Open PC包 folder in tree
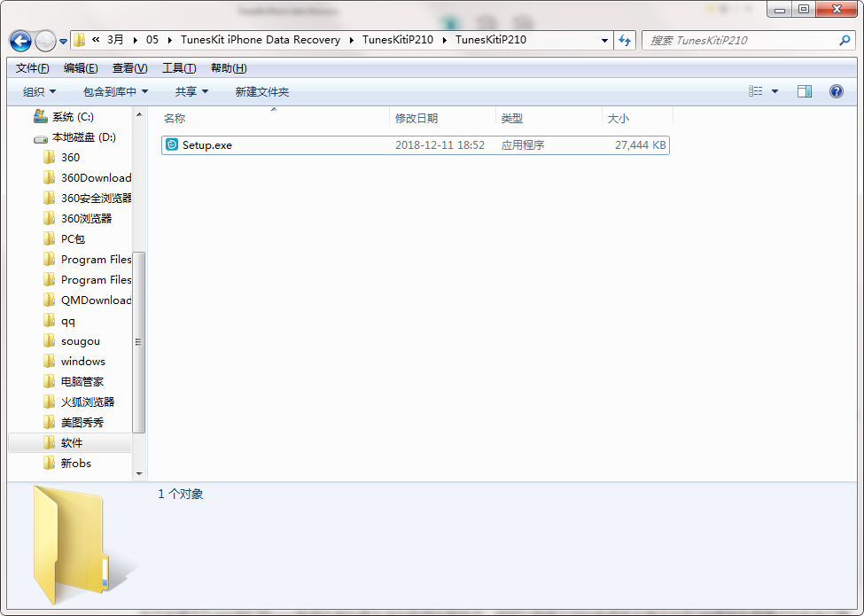Viewport: 864px width, 616px height. tap(74, 239)
